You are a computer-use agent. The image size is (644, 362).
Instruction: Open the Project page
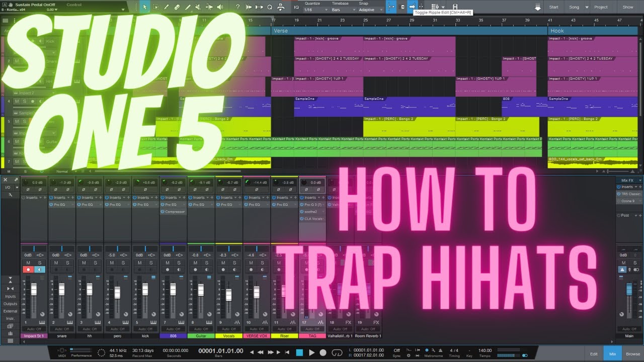tap(601, 7)
